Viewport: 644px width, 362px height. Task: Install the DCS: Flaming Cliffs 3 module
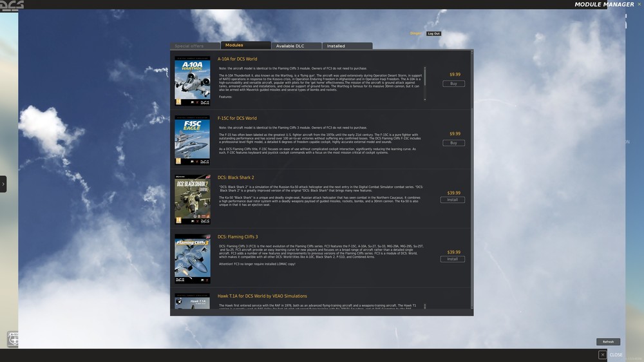(x=452, y=259)
